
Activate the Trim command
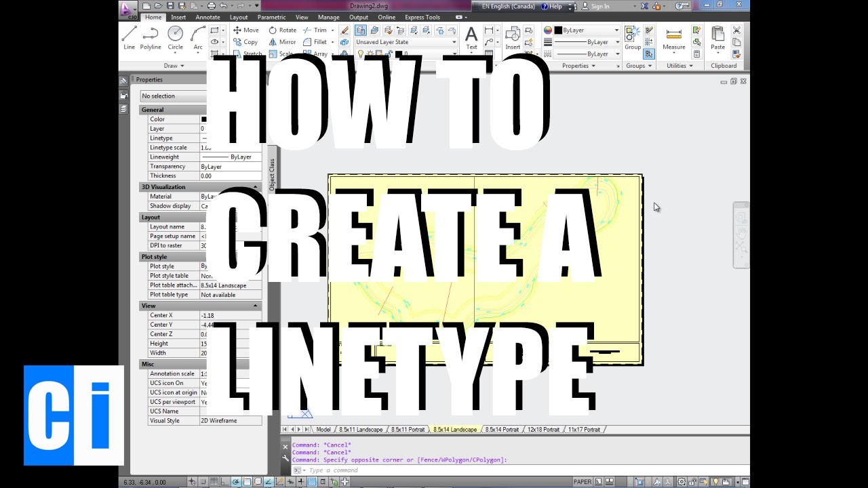click(x=315, y=30)
